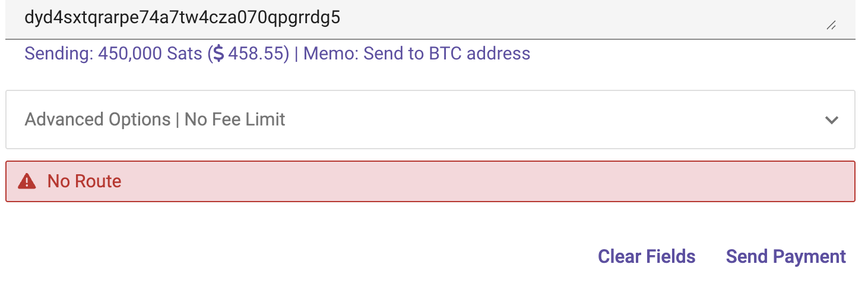Click blank middle of Advanced Options panel
This screenshot has height=289, width=868.
click(534, 120)
